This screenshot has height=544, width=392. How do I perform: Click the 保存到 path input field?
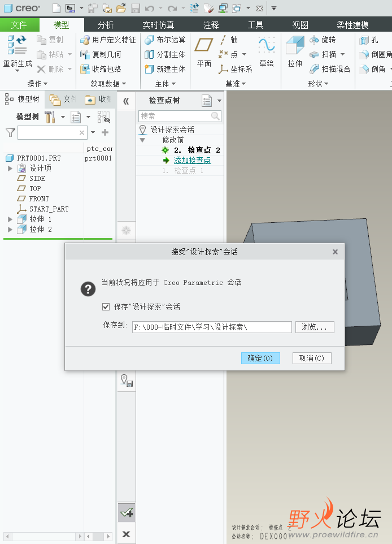(x=212, y=327)
